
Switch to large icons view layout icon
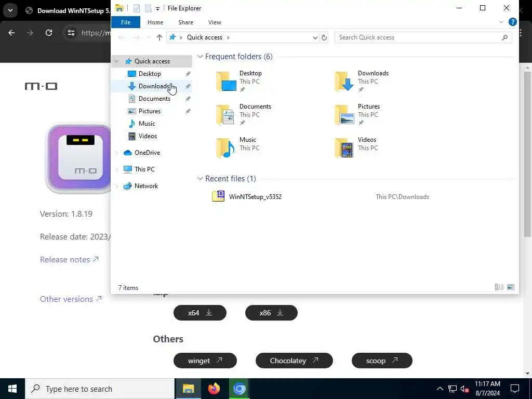(511, 287)
